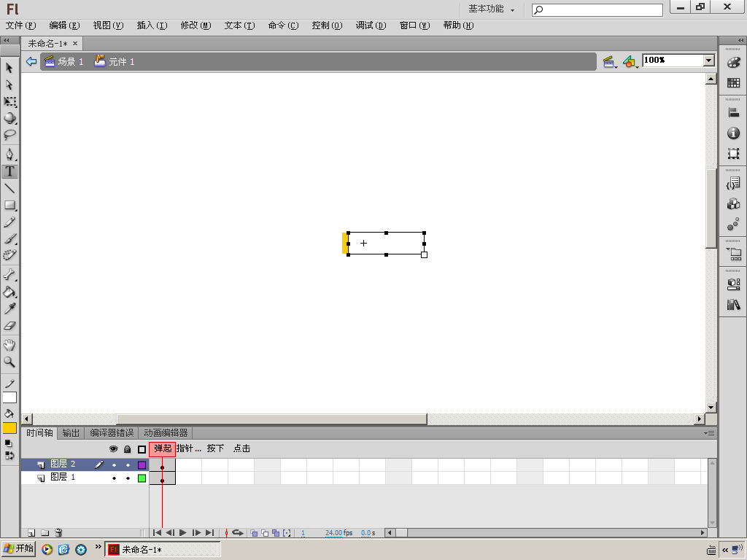Select the Lasso tool
This screenshot has height=560, width=747.
point(9,135)
